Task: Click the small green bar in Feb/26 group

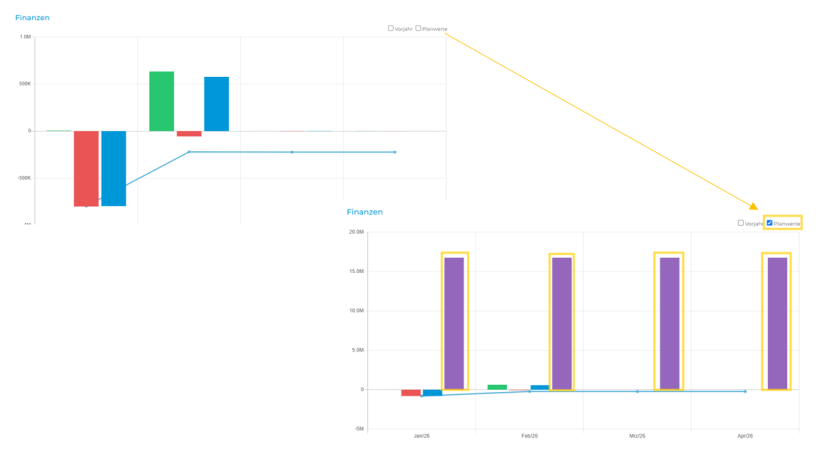Action: coord(497,387)
